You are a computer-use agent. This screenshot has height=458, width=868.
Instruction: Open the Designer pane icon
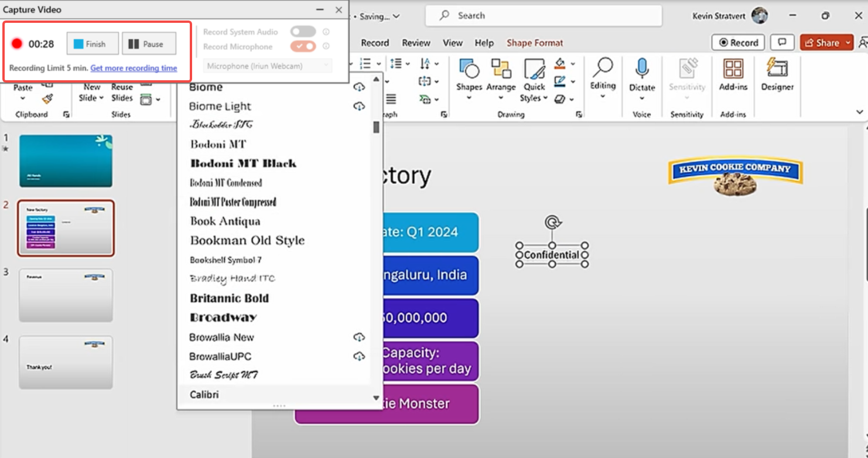point(777,69)
